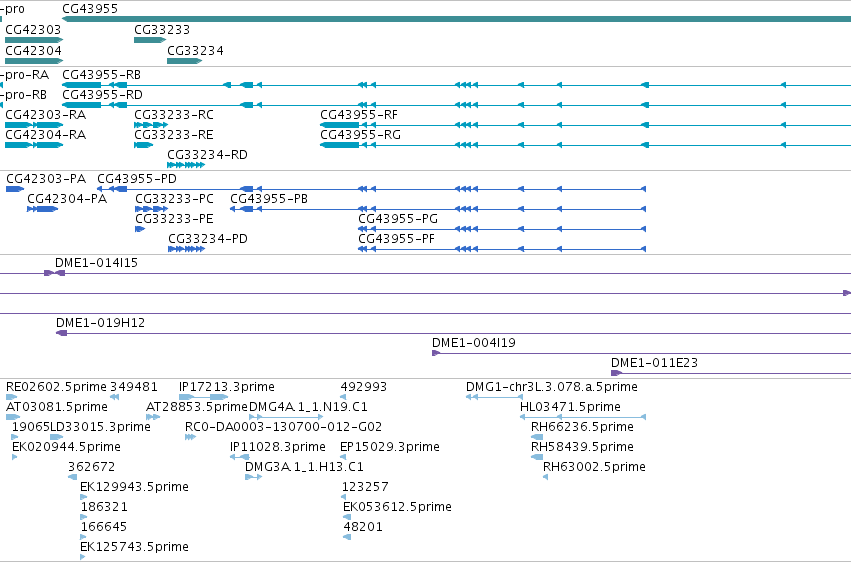The width and height of the screenshot is (851, 562).
Task: Select the 166645 EST label
Action: click(x=104, y=527)
